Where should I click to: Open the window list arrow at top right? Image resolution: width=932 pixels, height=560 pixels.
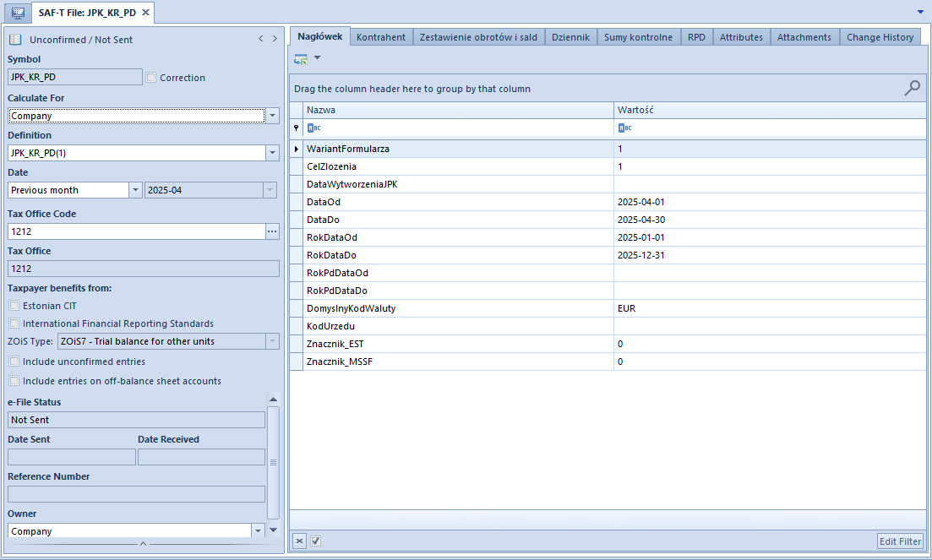[x=921, y=12]
